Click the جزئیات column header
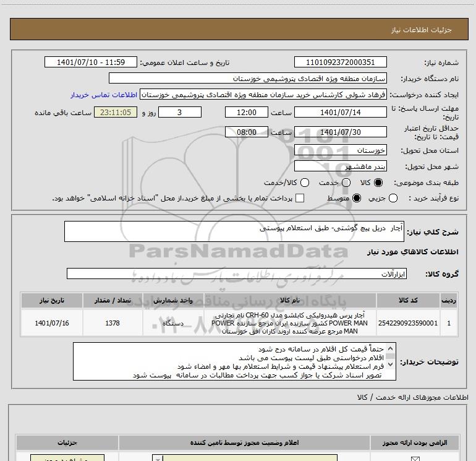 67,443
